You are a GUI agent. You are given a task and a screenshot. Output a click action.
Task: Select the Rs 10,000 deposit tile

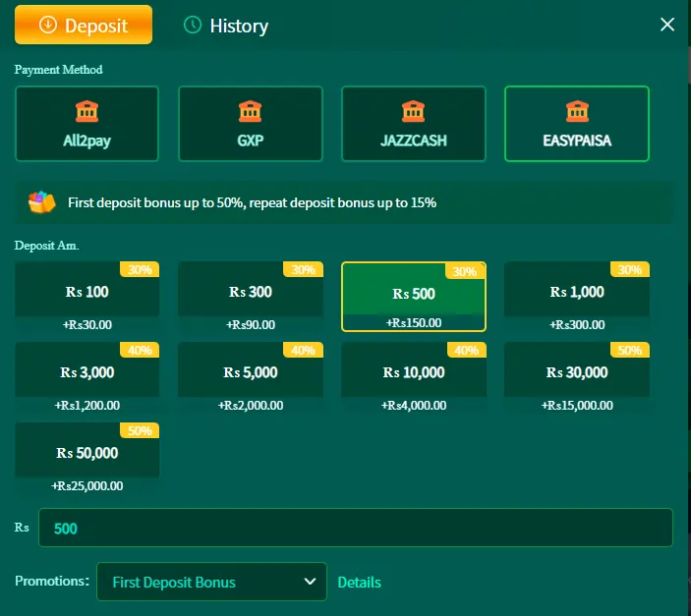413,372
